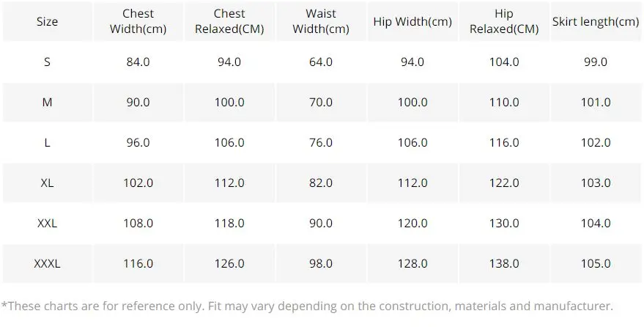Click the XXXL size row label
The height and width of the screenshot is (327, 644).
click(47, 263)
